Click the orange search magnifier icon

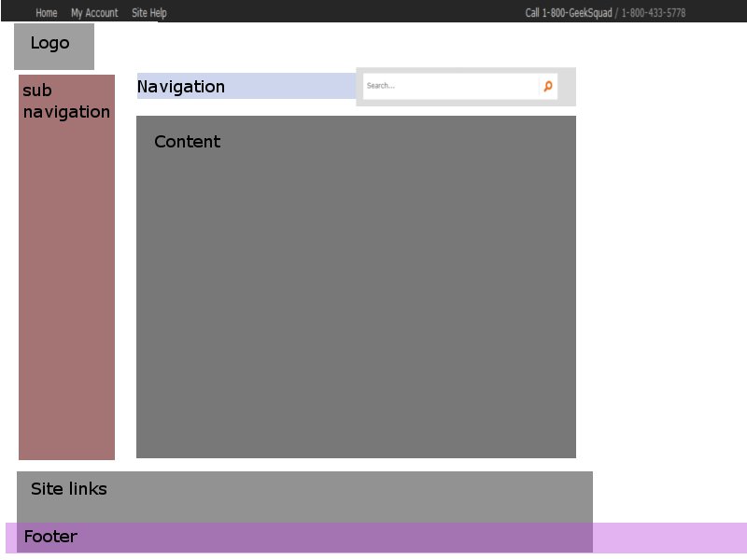[x=548, y=86]
